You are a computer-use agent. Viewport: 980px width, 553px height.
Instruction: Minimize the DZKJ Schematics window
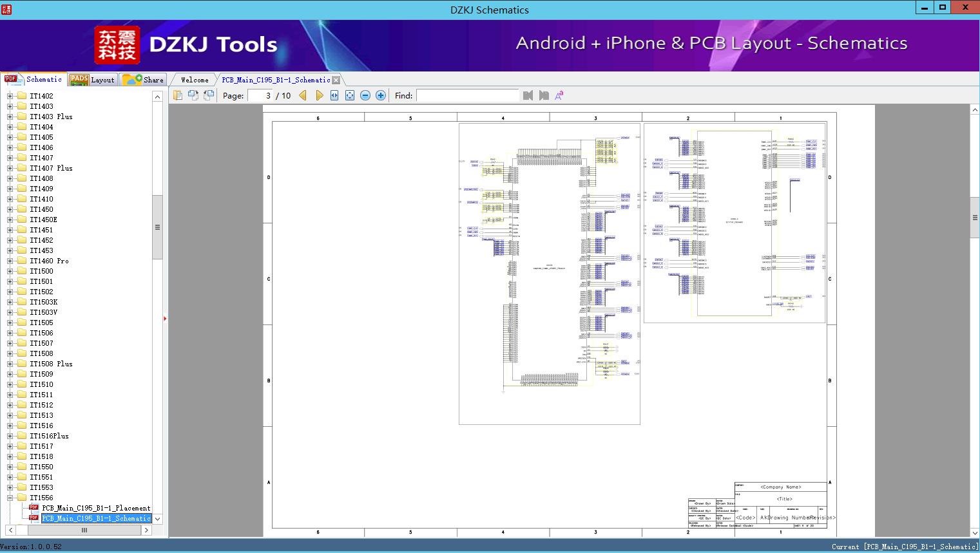[x=925, y=8]
